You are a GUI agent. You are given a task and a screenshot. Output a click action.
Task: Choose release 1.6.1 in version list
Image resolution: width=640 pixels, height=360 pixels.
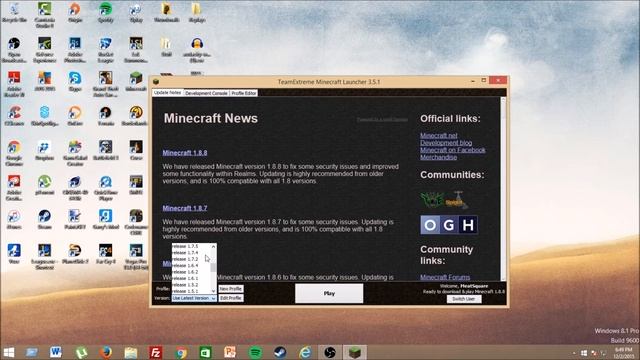(191, 278)
